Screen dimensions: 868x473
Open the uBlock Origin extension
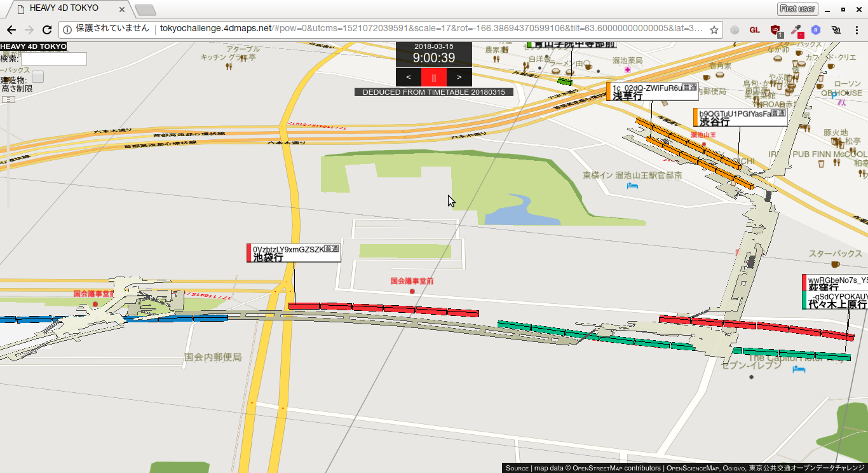776,30
